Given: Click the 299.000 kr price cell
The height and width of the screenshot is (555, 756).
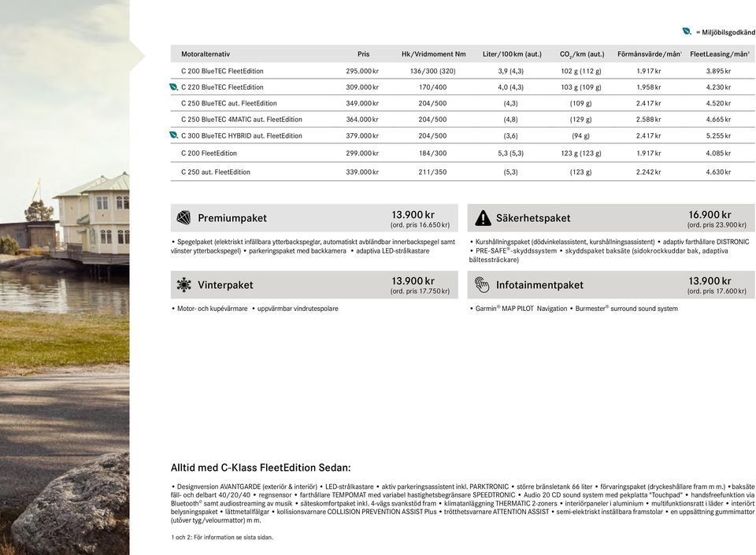Looking at the screenshot, I should pyautogui.click(x=362, y=154).
